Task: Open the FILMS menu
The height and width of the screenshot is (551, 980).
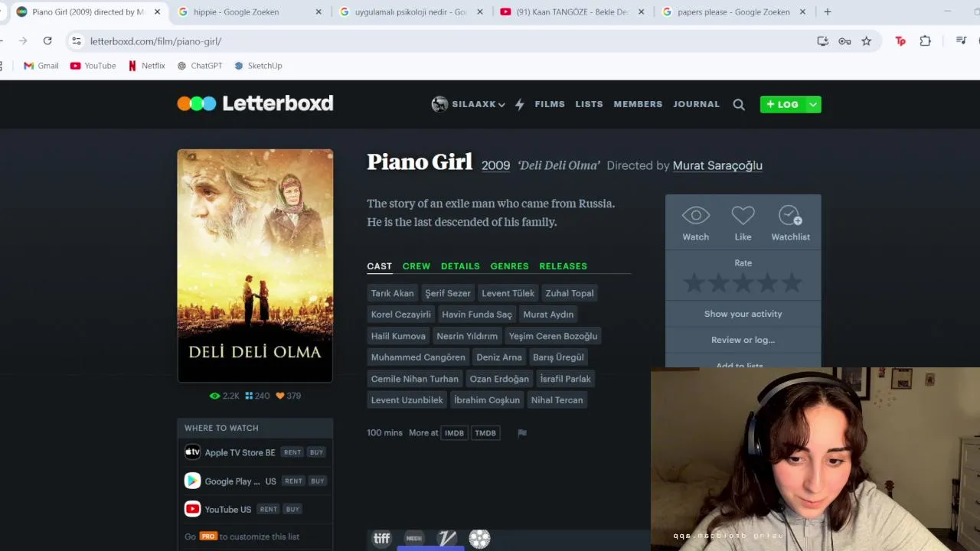Action: tap(550, 104)
